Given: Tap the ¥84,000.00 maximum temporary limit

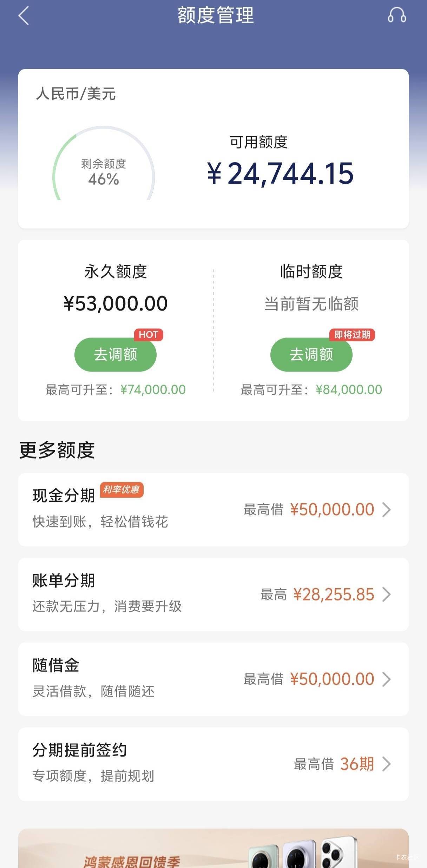Looking at the screenshot, I should [349, 390].
